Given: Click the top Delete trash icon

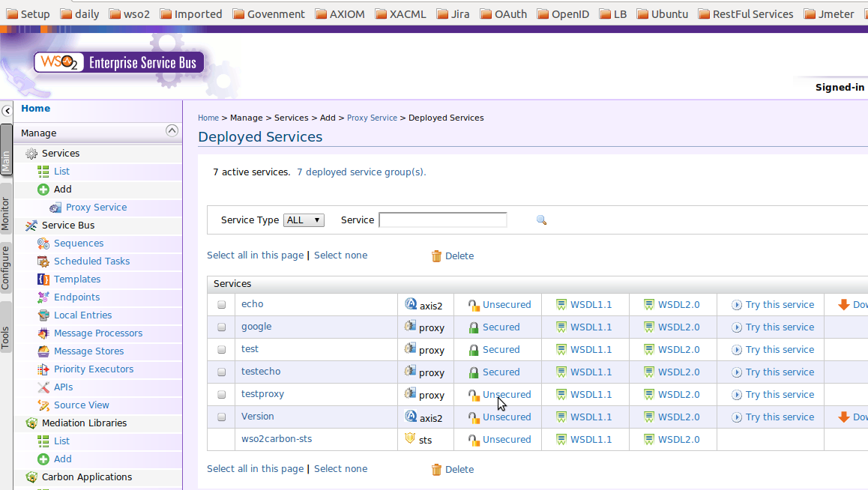Looking at the screenshot, I should 436,255.
